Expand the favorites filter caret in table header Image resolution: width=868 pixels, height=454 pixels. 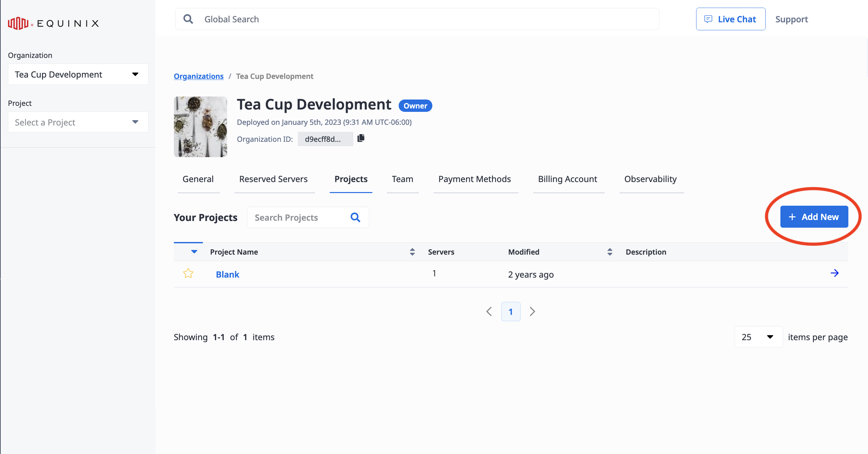194,252
